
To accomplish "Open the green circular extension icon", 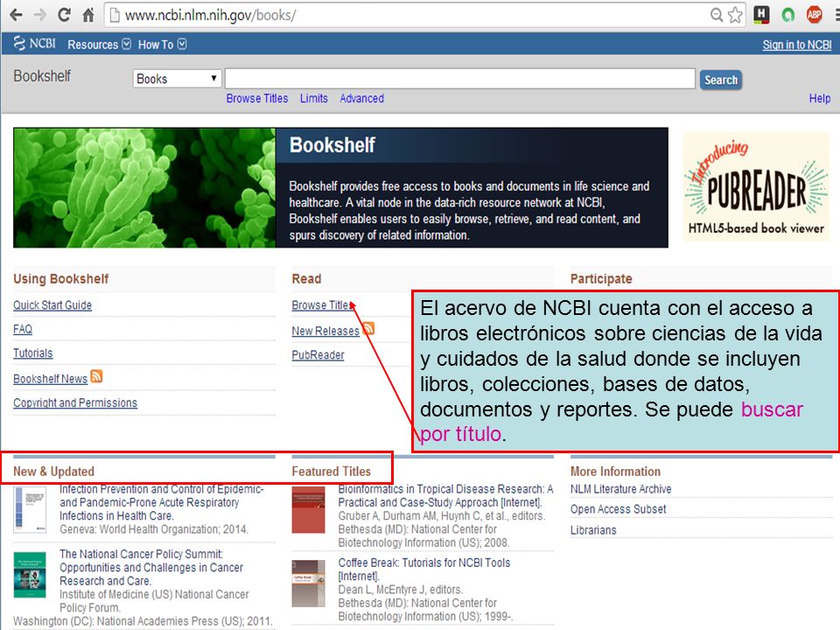I will tap(788, 15).
